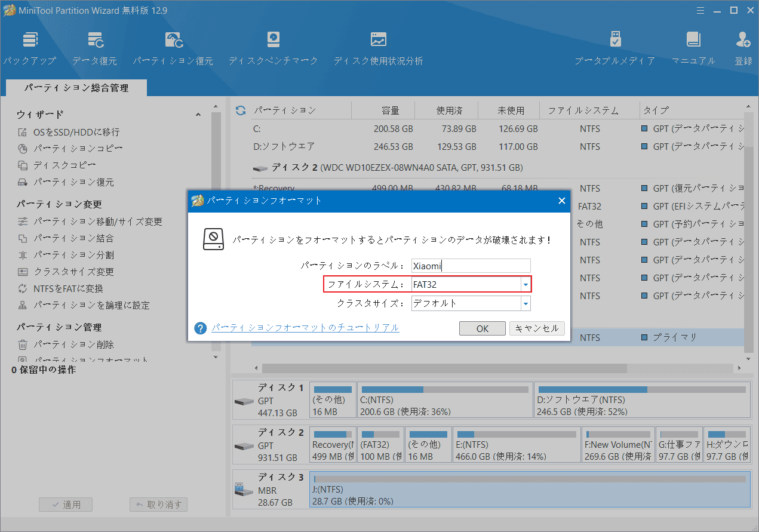The image size is (759, 532).
Task: Click the help question mark icon in dialog
Action: (x=201, y=328)
